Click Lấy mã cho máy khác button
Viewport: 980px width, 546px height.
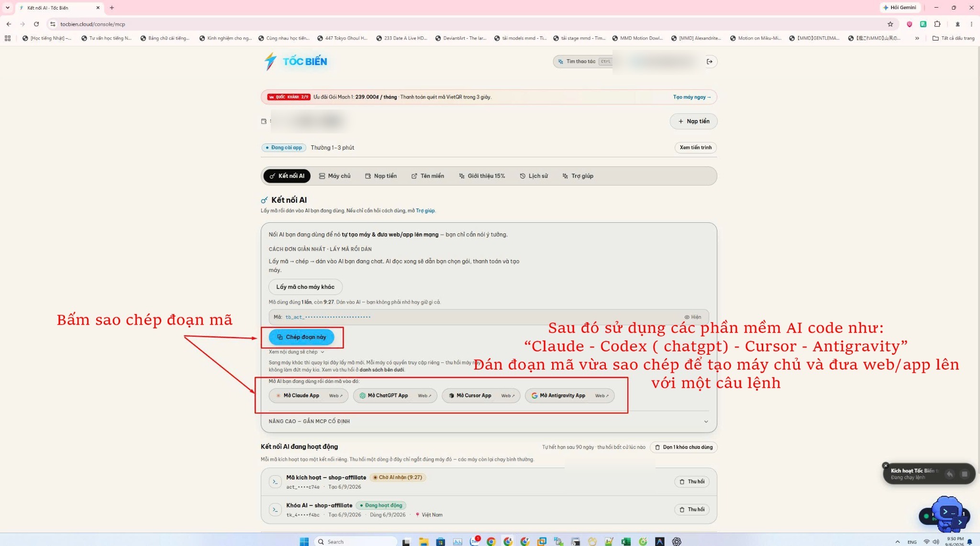tap(305, 287)
